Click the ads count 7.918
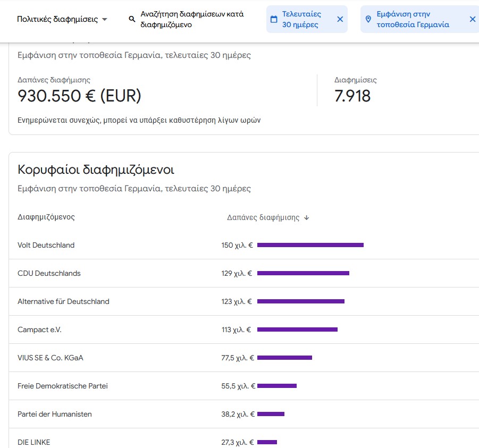Viewport: 479px width, 448px height. point(352,96)
